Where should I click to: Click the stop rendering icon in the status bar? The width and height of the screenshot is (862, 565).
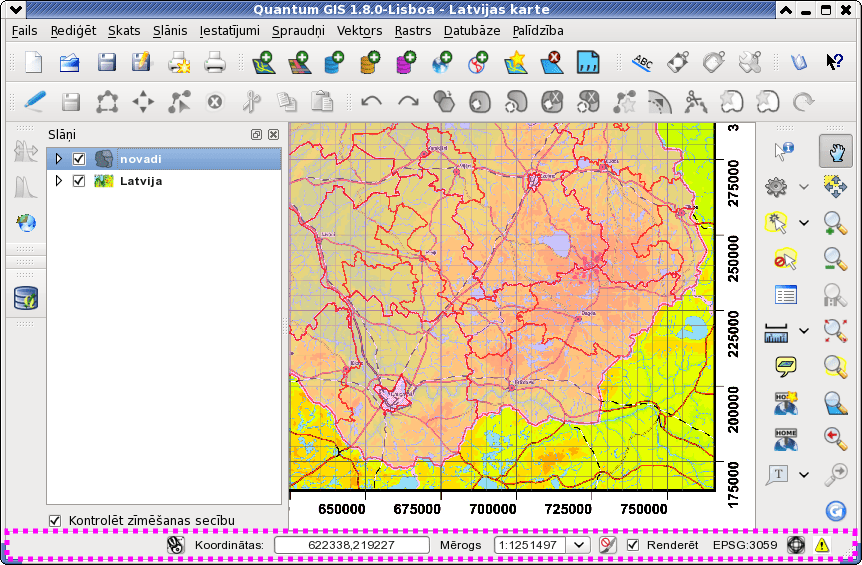(607, 545)
